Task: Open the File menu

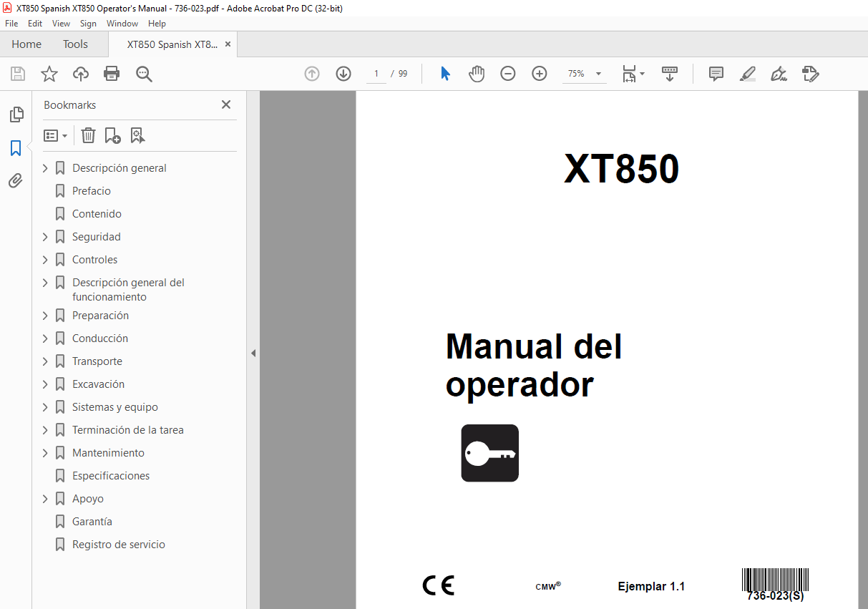Action: [x=11, y=24]
